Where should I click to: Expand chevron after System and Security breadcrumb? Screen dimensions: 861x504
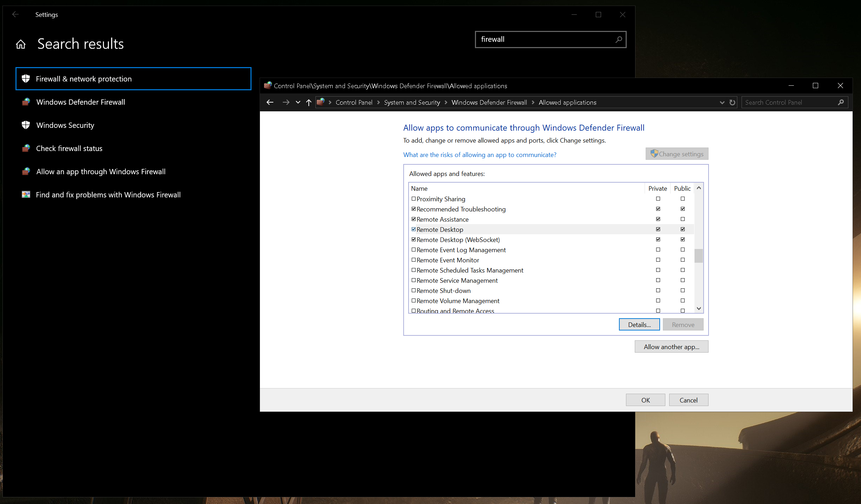tap(446, 102)
